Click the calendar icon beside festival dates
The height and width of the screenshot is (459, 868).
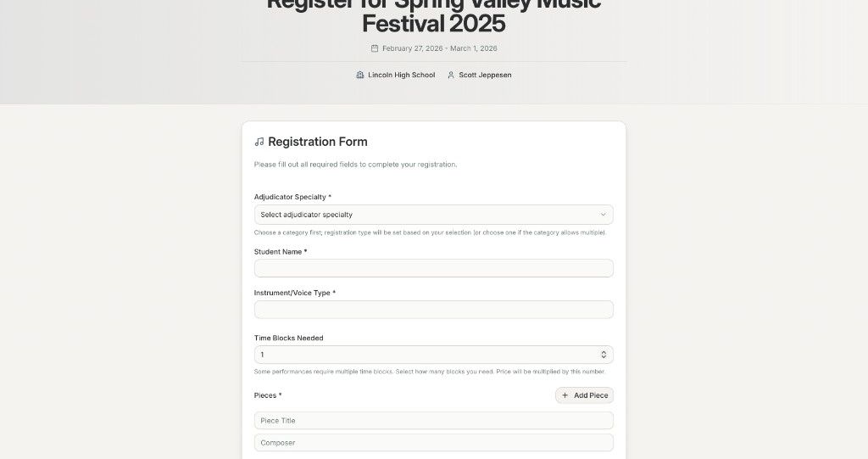pos(375,48)
